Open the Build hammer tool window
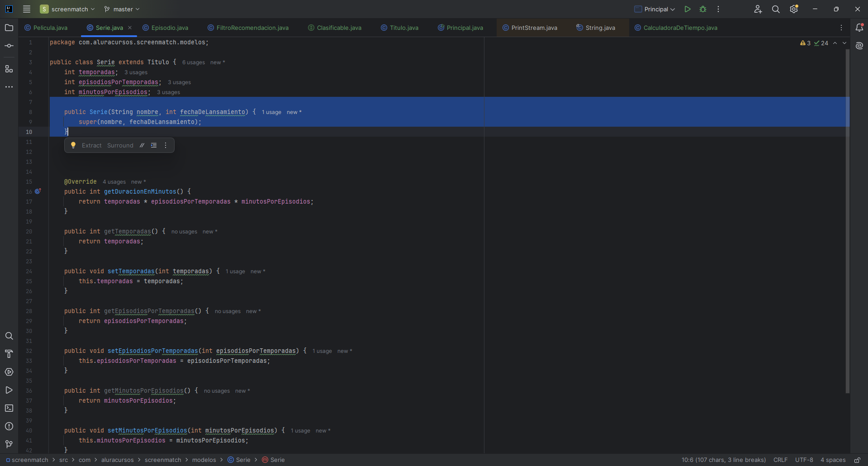The width and height of the screenshot is (868, 466). (9, 354)
